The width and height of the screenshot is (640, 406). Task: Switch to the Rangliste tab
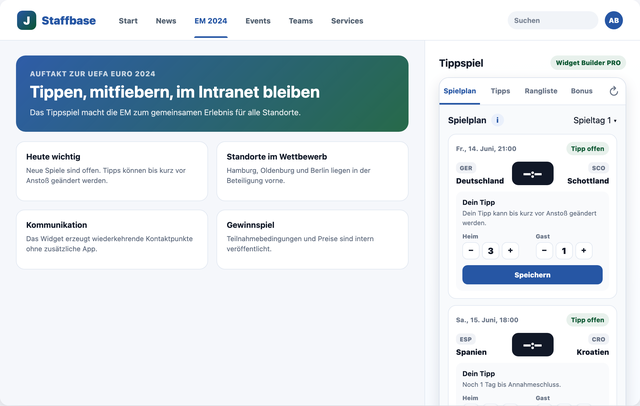coord(541,91)
